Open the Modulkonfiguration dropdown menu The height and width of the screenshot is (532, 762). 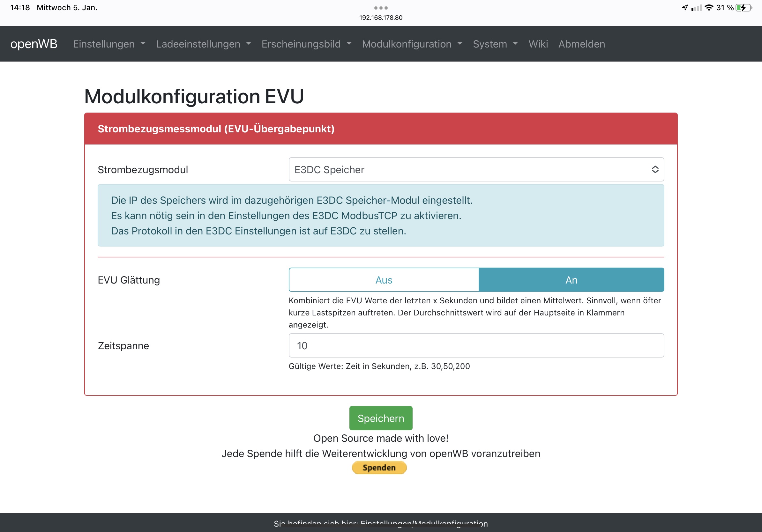click(x=412, y=44)
